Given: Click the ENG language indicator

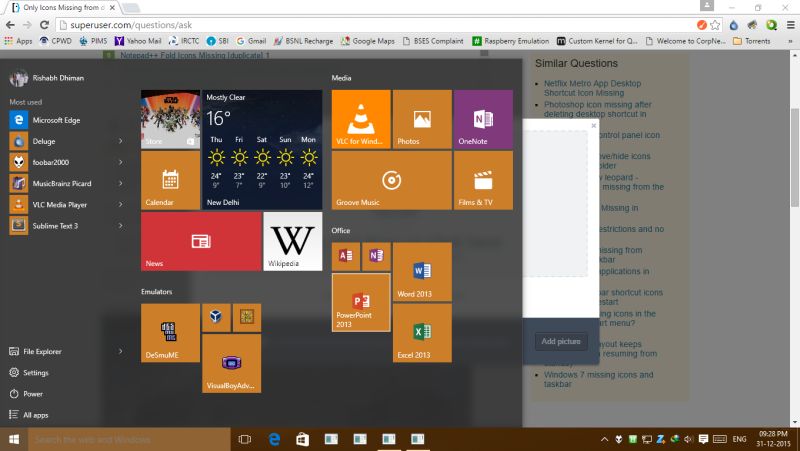Looking at the screenshot, I should click(739, 439).
